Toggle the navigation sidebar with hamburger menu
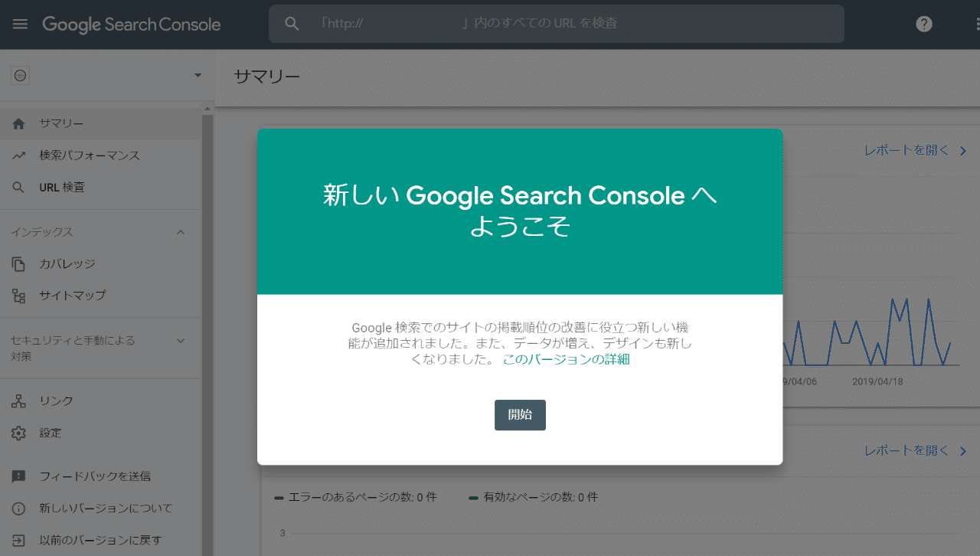This screenshot has width=980, height=556. tap(20, 24)
